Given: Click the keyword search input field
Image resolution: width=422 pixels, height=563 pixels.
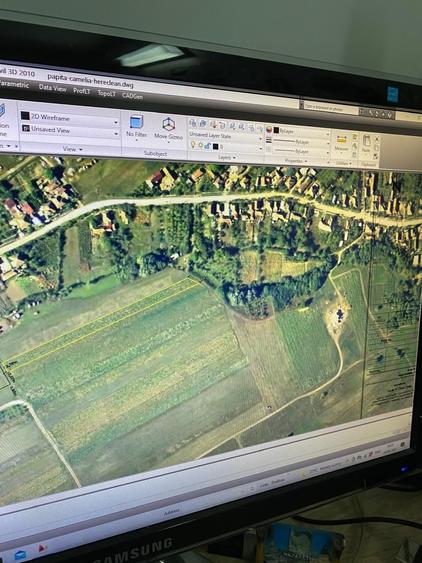Looking at the screenshot, I should (x=330, y=107).
